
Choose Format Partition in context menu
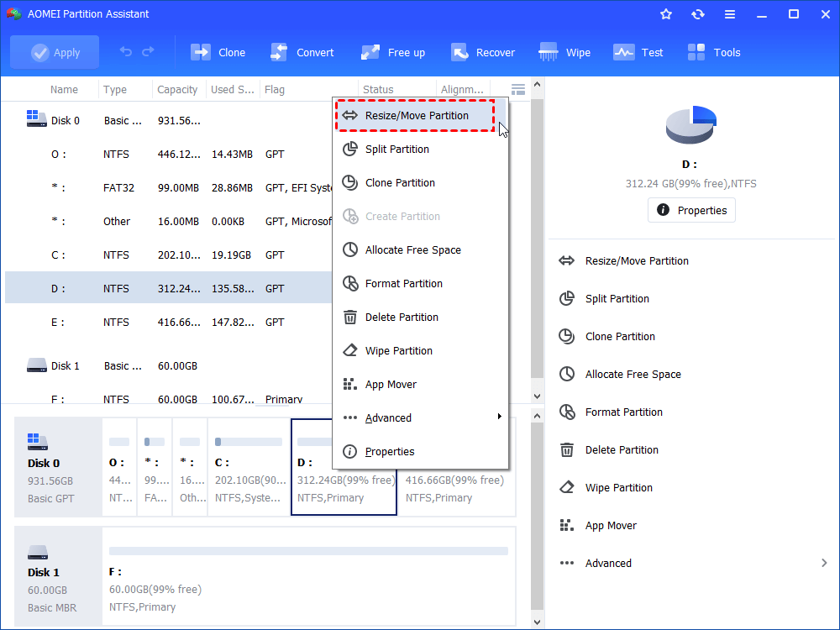(420, 283)
